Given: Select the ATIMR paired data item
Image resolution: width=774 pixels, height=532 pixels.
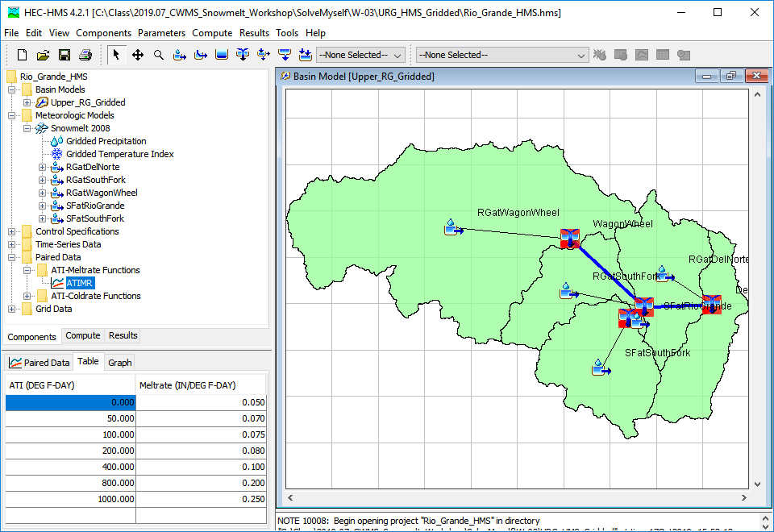Looking at the screenshot, I should 80,283.
